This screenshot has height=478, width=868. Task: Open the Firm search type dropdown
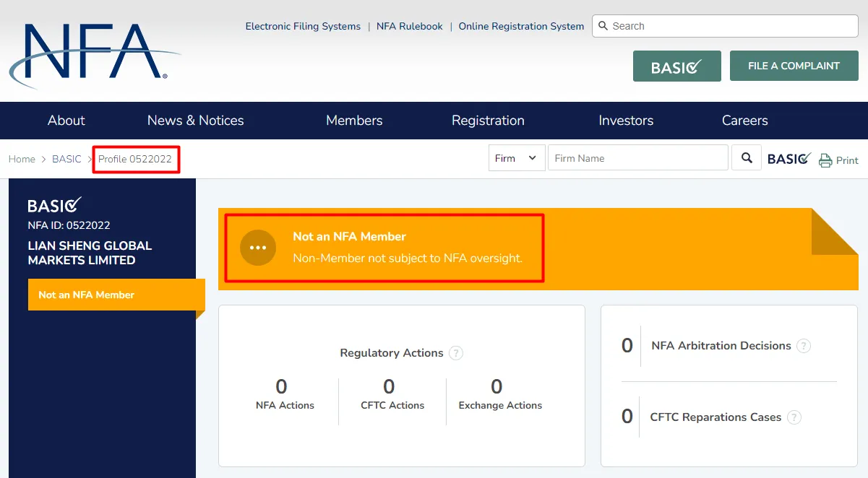tap(517, 158)
